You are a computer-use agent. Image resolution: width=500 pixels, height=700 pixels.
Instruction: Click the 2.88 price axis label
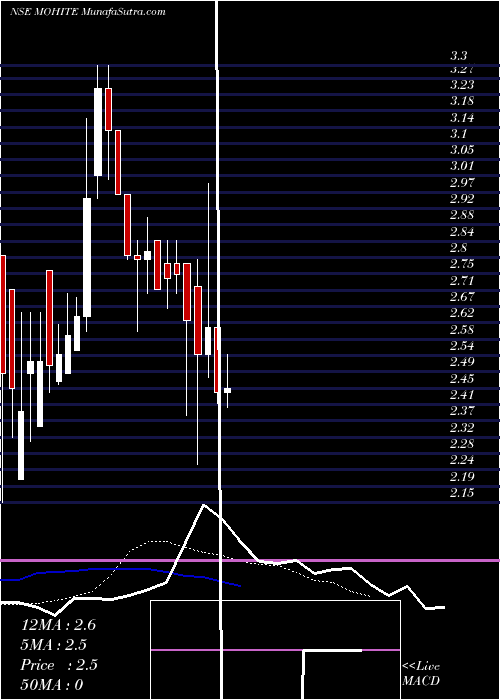tap(462, 215)
